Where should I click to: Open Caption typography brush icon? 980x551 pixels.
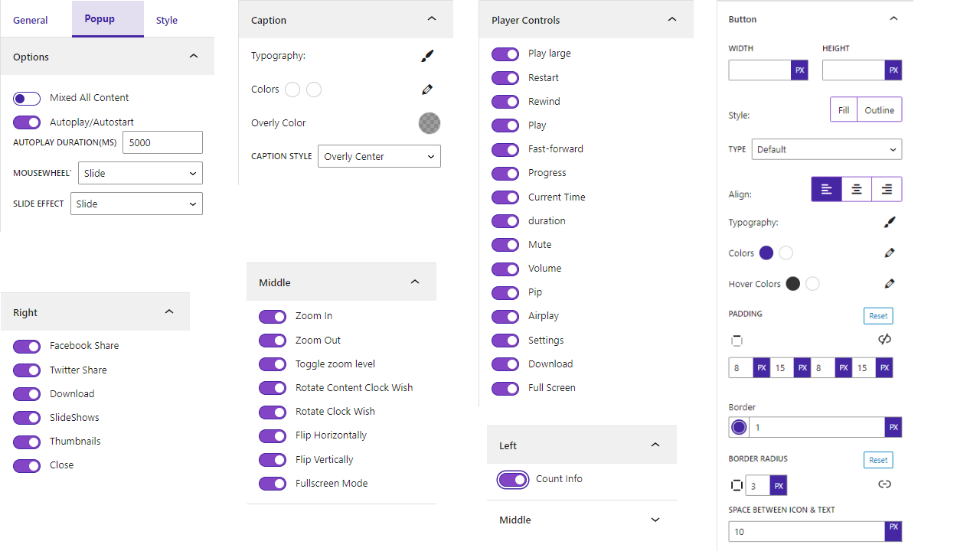coord(427,56)
